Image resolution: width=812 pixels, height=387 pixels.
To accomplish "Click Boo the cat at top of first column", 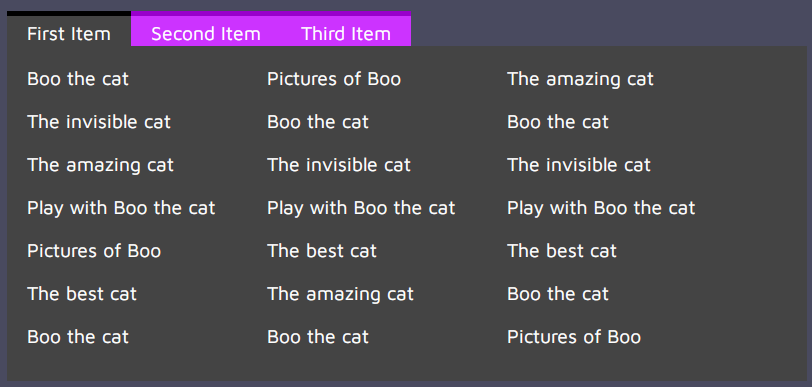I will point(78,79).
